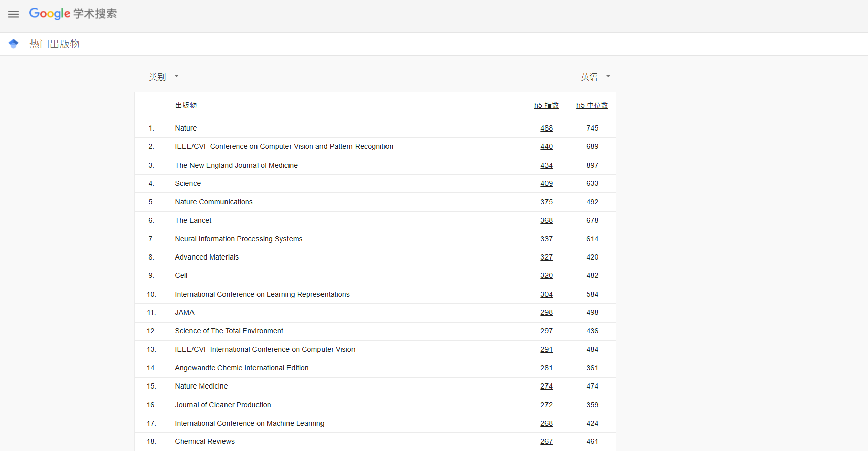Select the Nature publication name
The width and height of the screenshot is (868, 451).
pos(186,128)
